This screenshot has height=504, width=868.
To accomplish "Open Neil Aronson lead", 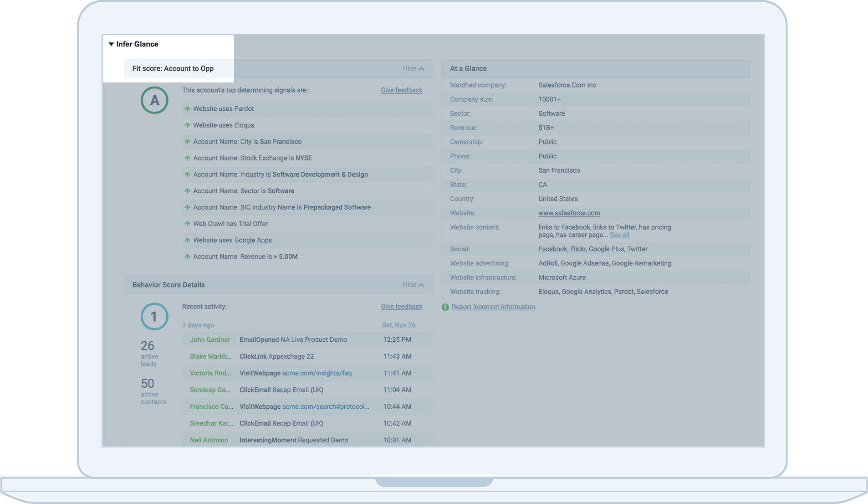I will pos(209,440).
